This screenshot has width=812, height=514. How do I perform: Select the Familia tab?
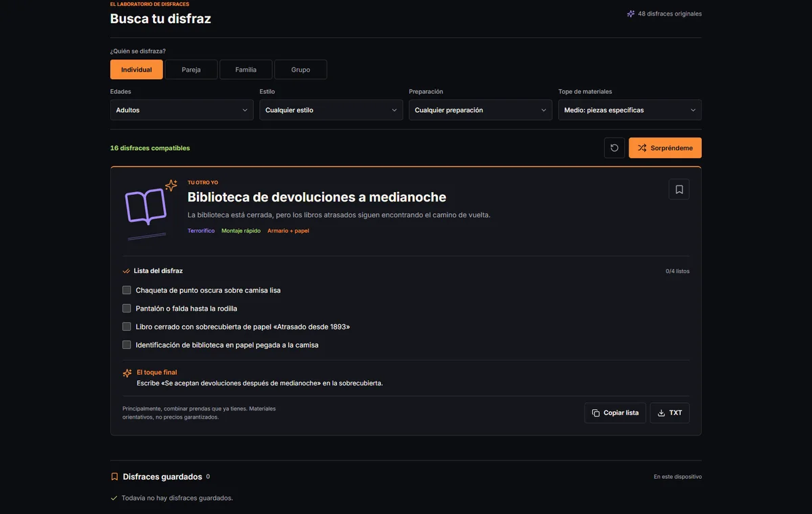(246, 70)
